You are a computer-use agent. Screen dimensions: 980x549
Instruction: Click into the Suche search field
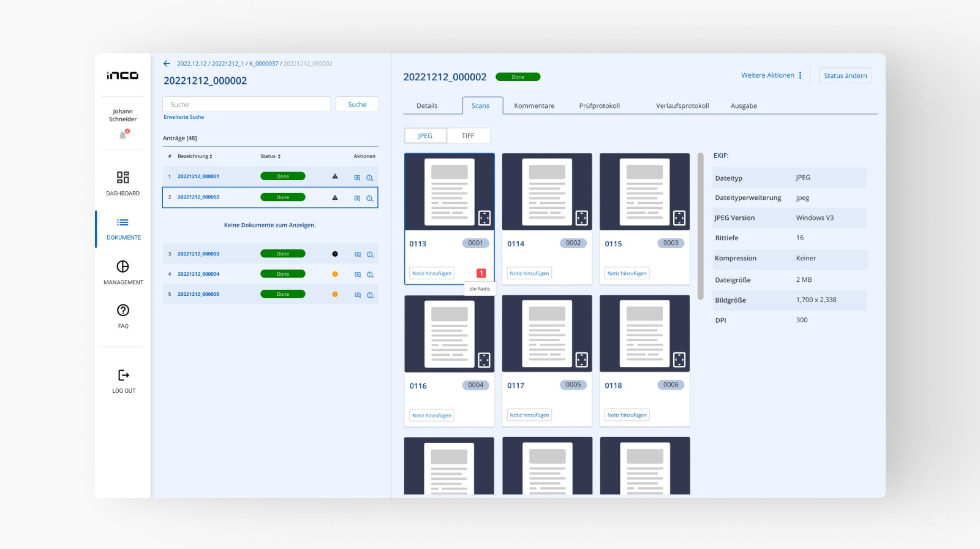(247, 104)
